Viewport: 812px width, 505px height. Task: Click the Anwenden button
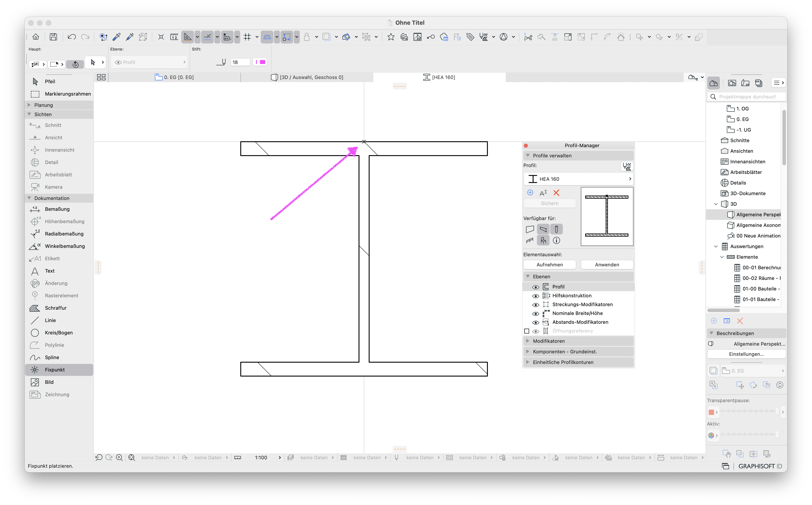[x=607, y=265]
